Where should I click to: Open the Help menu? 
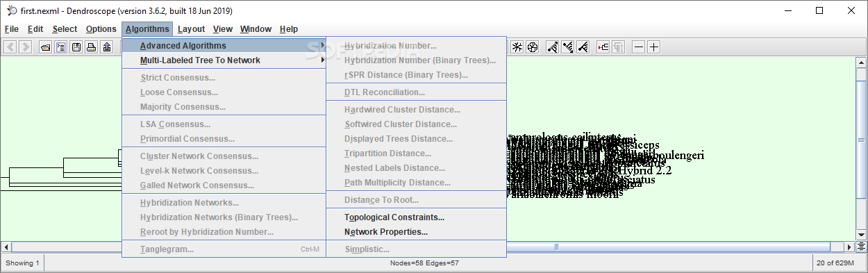(289, 29)
